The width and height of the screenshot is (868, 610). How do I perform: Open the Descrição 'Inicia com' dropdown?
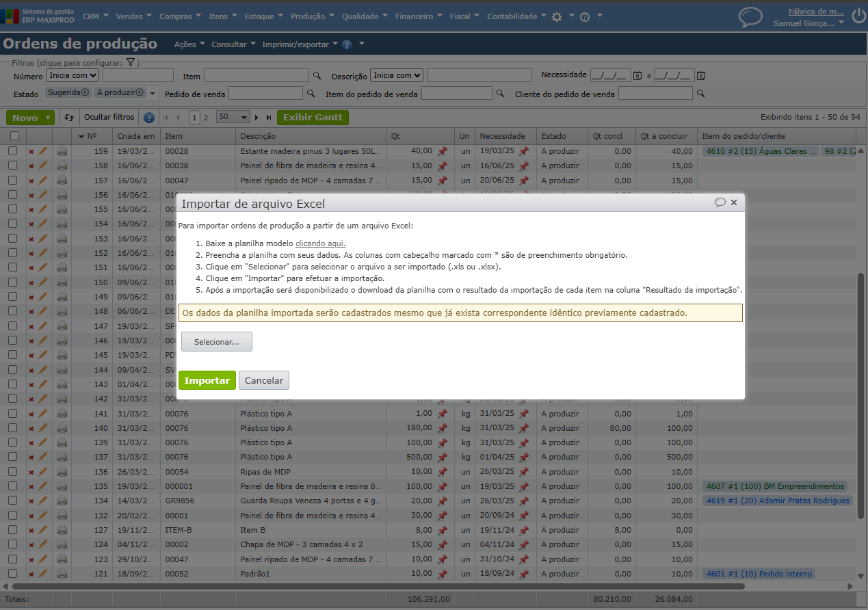coord(397,75)
